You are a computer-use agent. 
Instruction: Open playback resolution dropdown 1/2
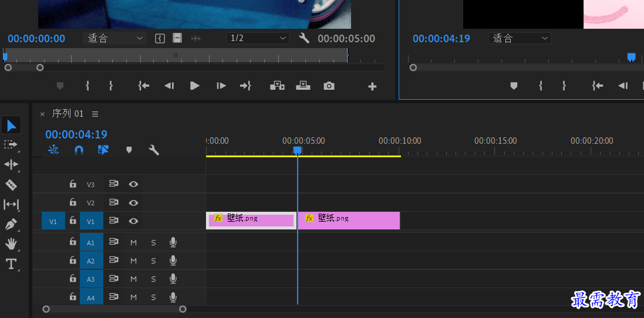258,39
